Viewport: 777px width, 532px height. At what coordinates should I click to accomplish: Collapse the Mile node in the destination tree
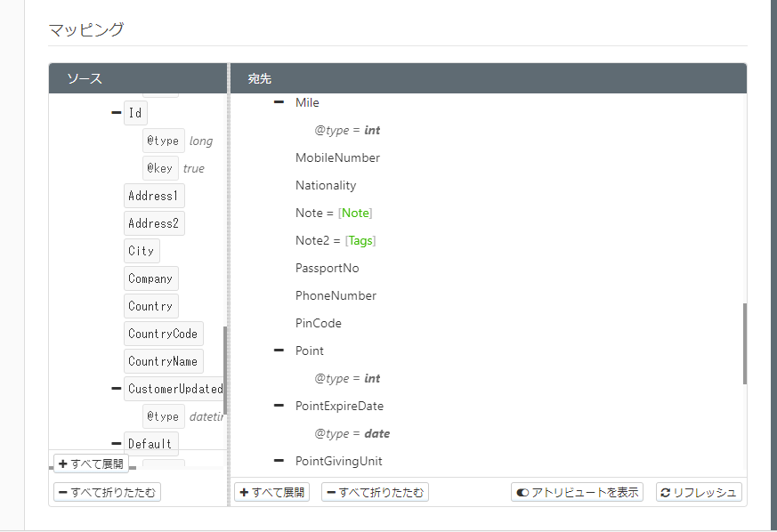pos(279,102)
